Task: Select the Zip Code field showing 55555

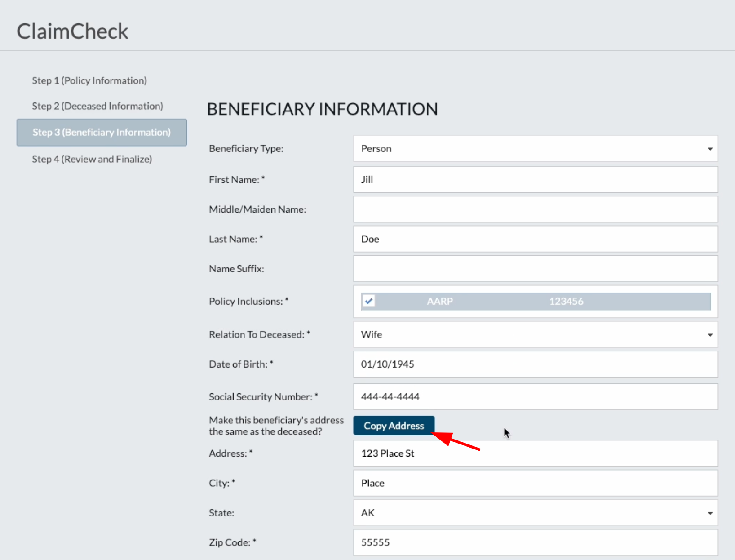Action: click(535, 542)
